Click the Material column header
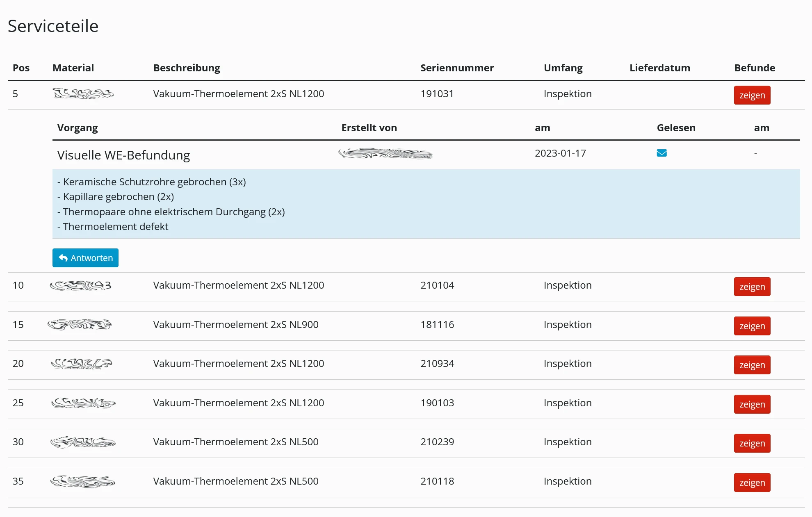The image size is (812, 517). pos(73,68)
